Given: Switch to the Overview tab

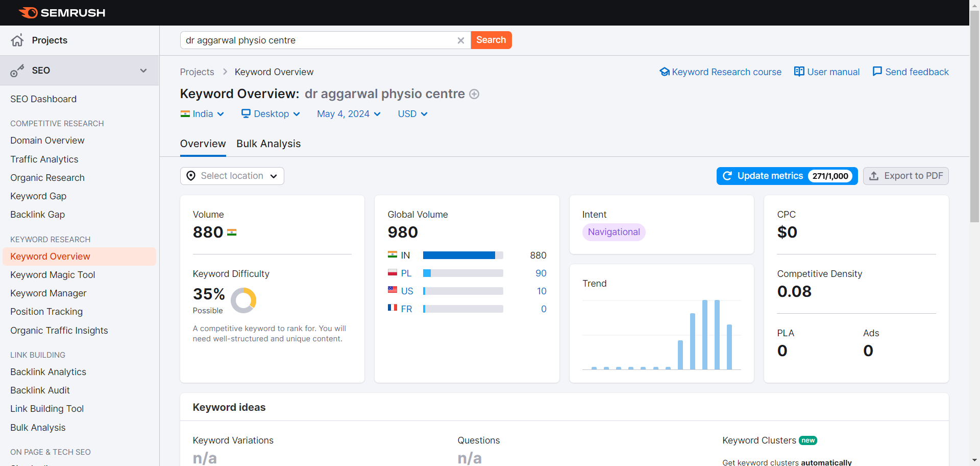Looking at the screenshot, I should [203, 144].
